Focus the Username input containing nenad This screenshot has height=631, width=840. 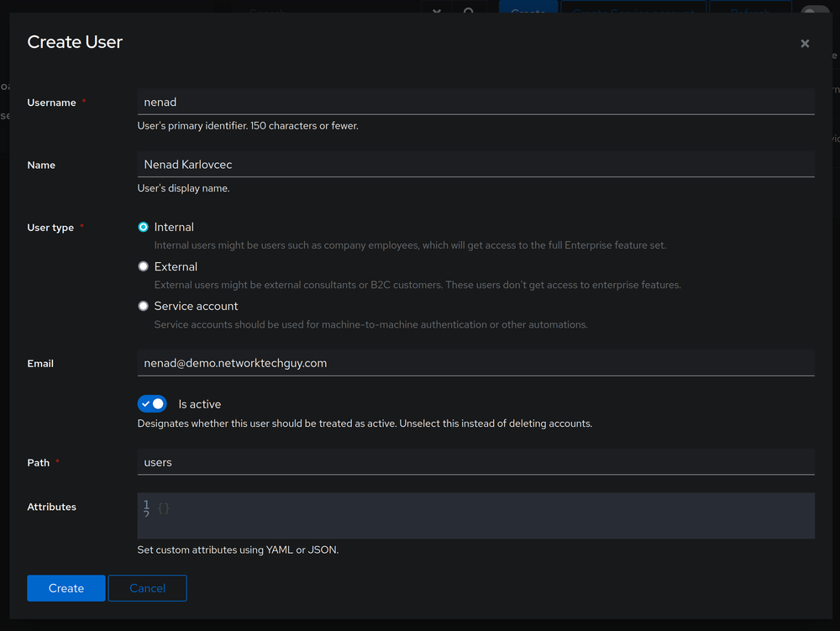(475, 102)
